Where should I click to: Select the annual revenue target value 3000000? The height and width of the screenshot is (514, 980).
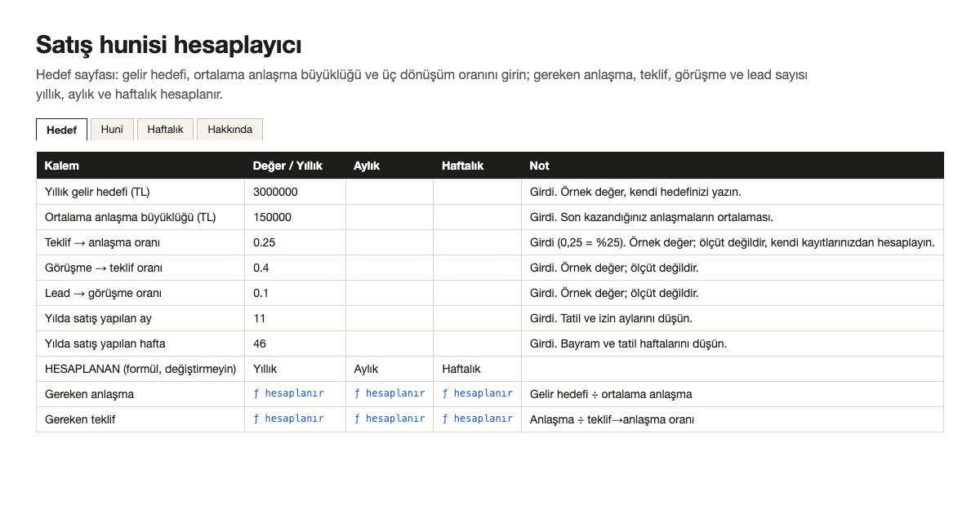[x=295, y=192]
